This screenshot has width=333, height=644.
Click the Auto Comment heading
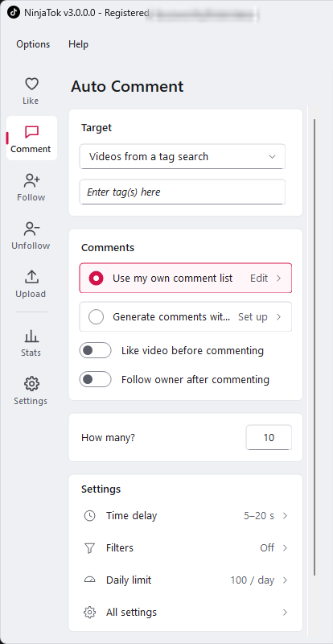127,87
